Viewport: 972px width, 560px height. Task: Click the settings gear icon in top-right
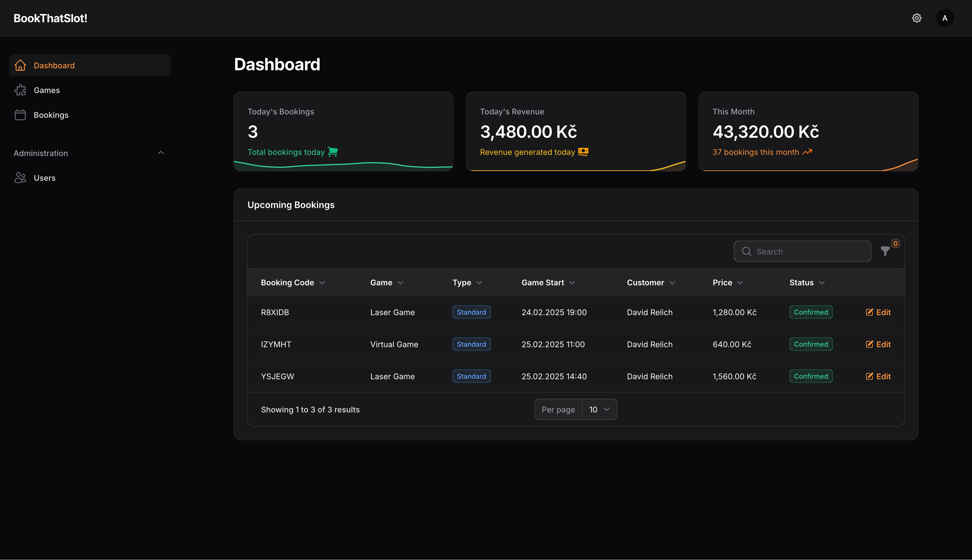(917, 18)
